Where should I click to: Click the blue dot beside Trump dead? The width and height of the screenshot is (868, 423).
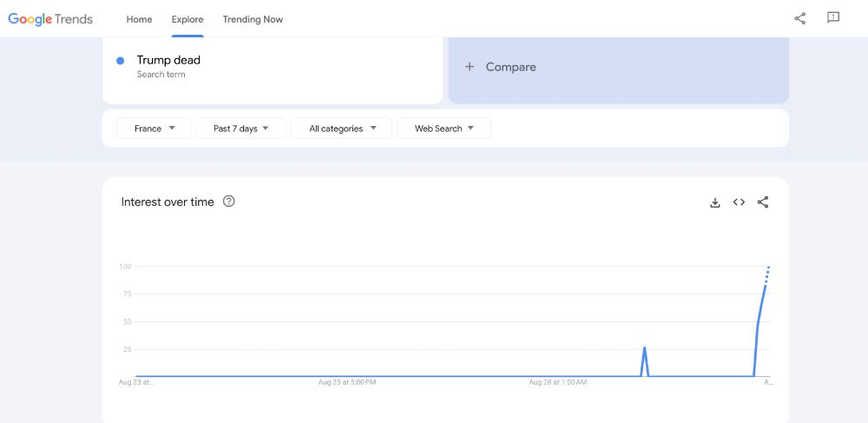(x=120, y=61)
